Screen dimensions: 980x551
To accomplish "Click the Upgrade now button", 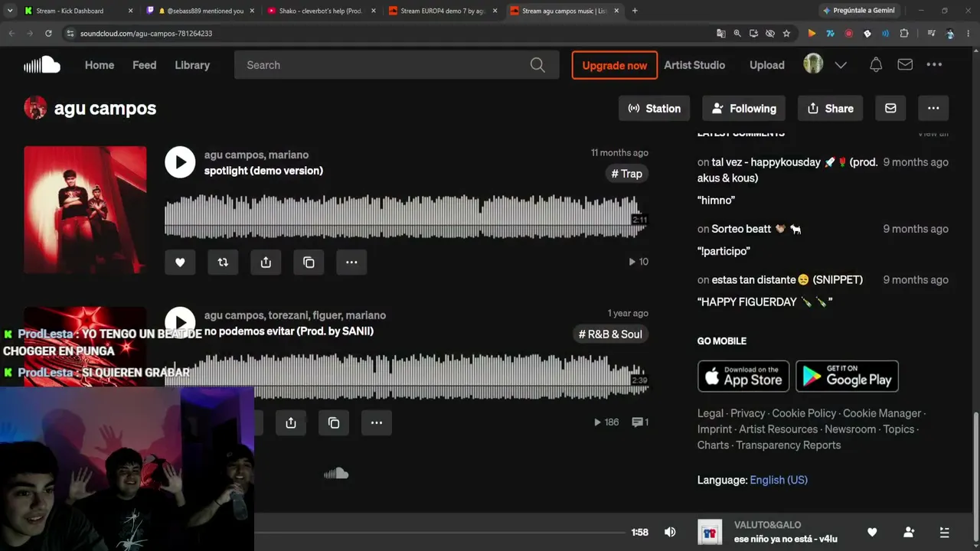I will point(615,65).
